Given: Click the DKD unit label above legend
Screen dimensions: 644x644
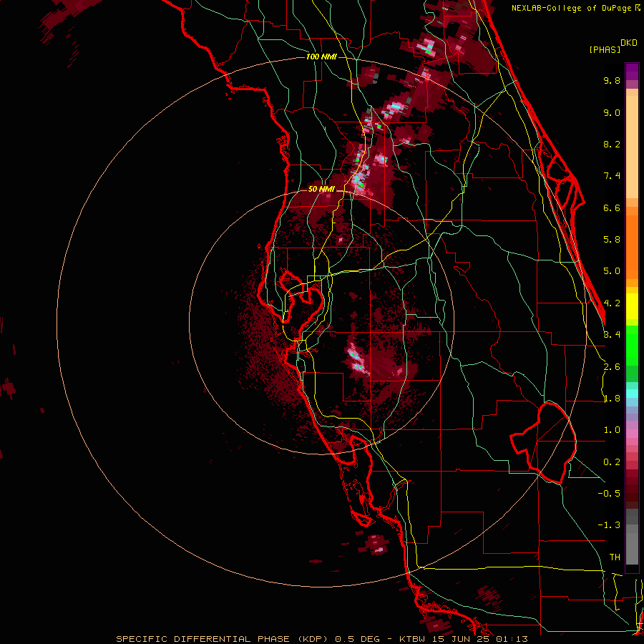Looking at the screenshot, I should coord(629,43).
